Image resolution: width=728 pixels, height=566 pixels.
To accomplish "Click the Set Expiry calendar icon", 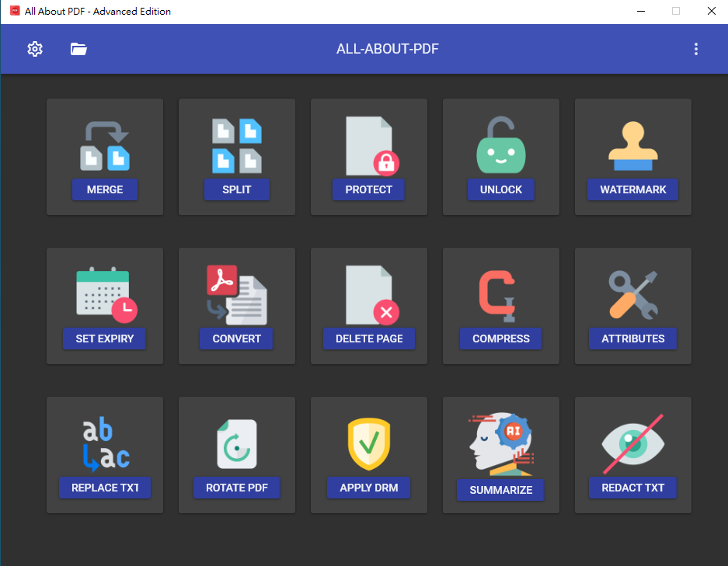I will 106,295.
